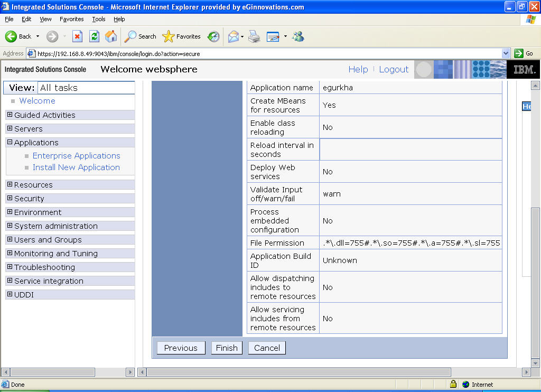Expand the Service integration section
Screen dimensions: 541x392
click(10, 281)
